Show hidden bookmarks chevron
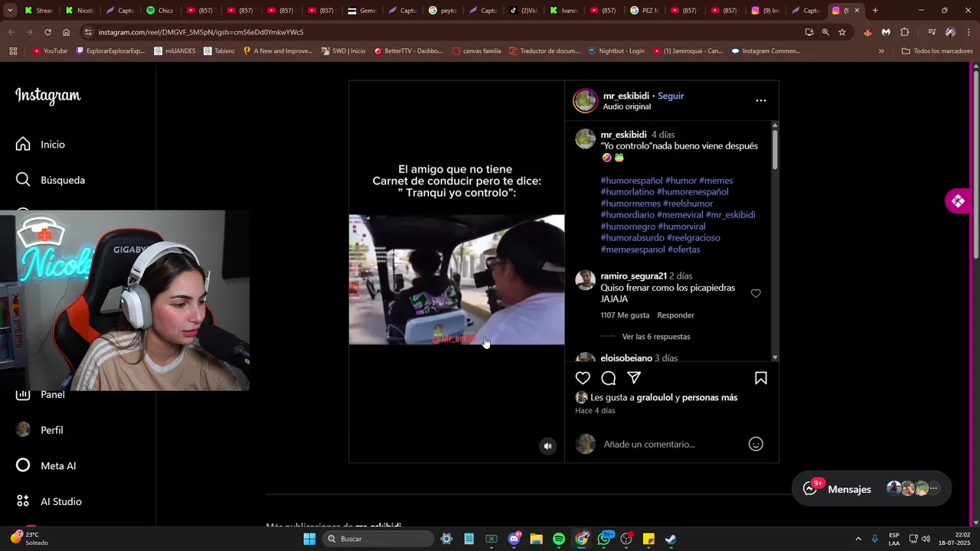Image resolution: width=980 pixels, height=551 pixels. click(x=881, y=51)
